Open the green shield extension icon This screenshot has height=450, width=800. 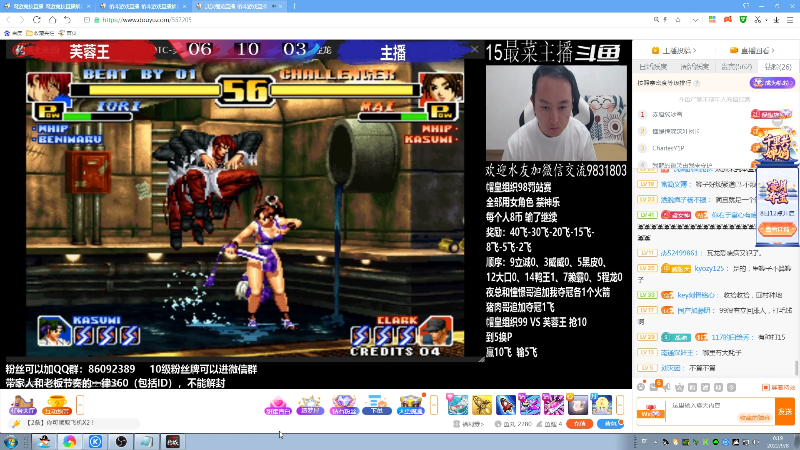[743, 19]
